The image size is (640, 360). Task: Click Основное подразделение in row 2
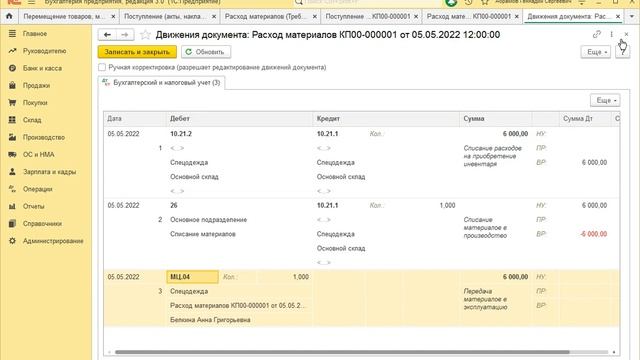click(208, 220)
